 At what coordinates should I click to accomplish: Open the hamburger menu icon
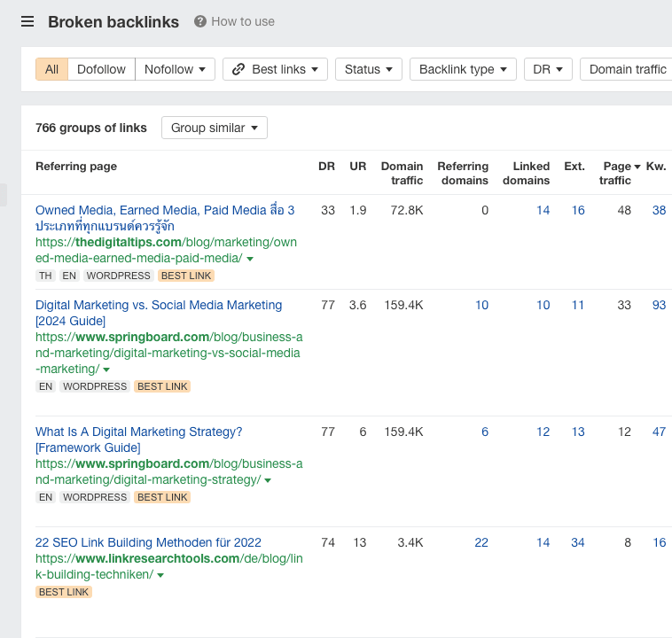(x=27, y=21)
